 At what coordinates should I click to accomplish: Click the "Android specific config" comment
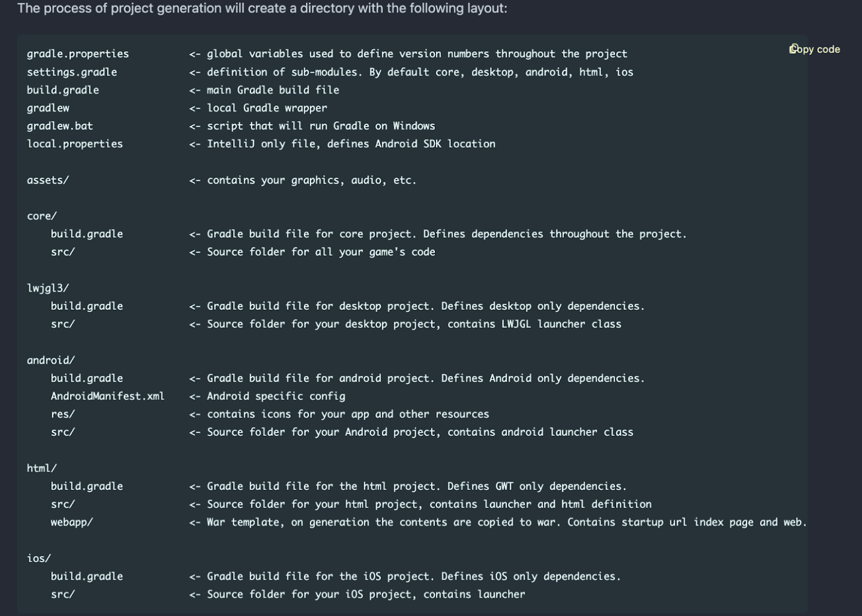pyautogui.click(x=276, y=396)
